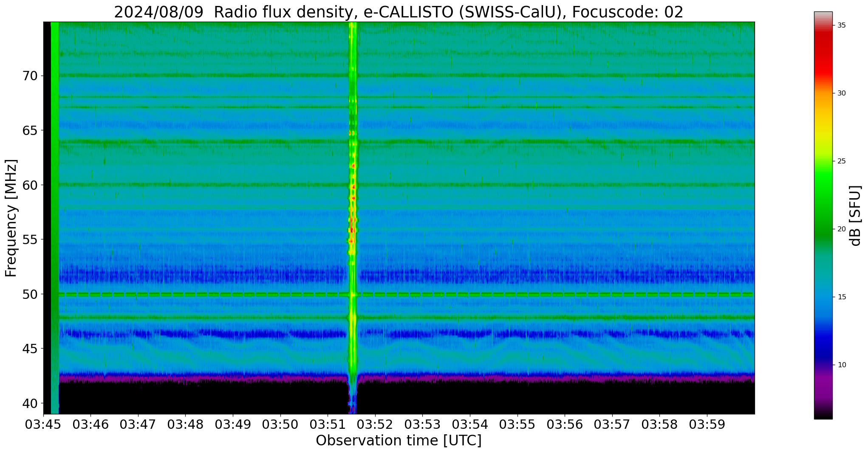Viewport: 868px width, 453px height.
Task: Click the colorbar tick label 35
Action: [841, 25]
